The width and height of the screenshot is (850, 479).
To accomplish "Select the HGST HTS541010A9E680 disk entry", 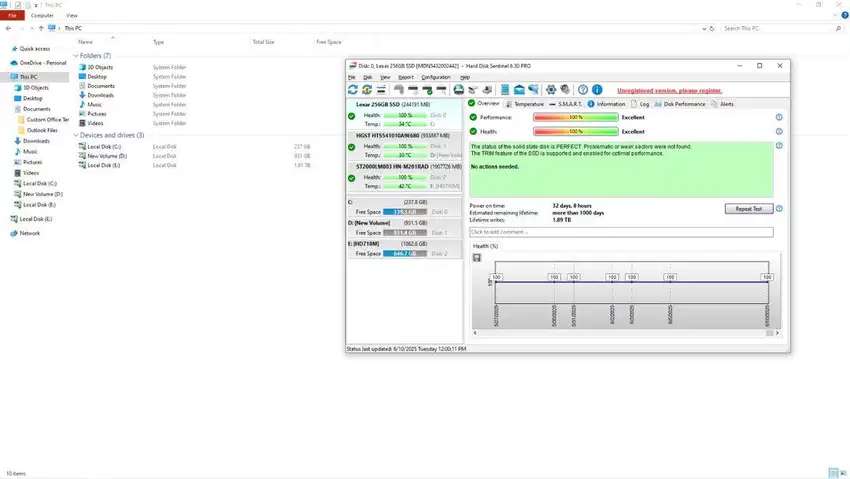I will [x=404, y=146].
